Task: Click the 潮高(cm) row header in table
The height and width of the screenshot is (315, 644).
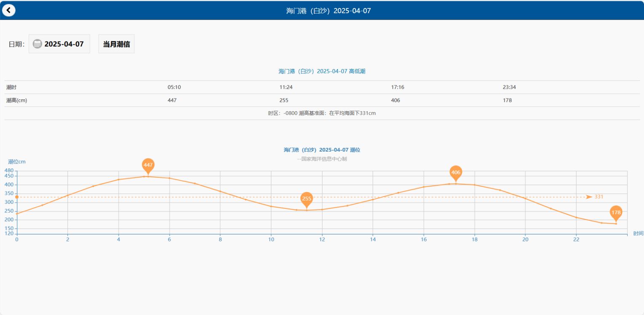Action: coord(17,100)
